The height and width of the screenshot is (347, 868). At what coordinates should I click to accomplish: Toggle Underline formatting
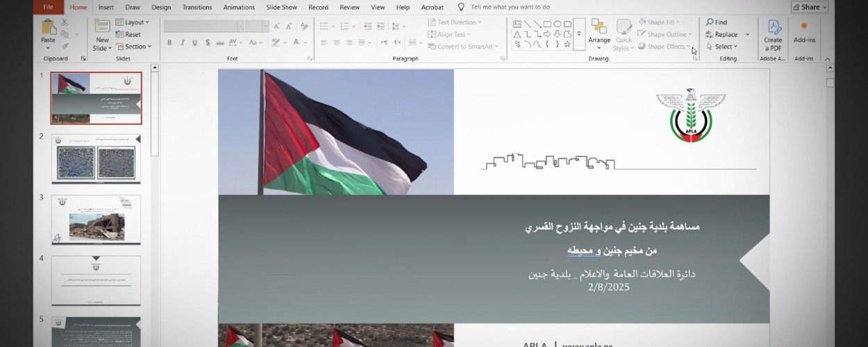(194, 43)
